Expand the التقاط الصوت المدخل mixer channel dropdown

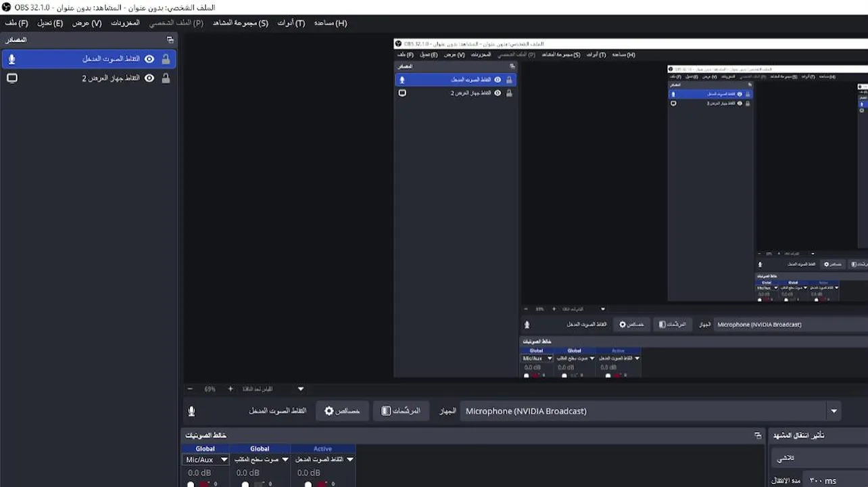350,460
